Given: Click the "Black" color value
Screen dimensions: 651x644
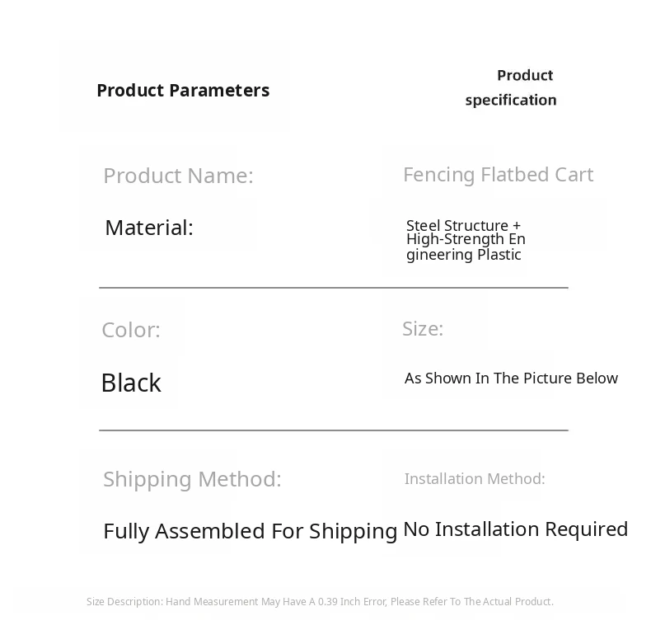Looking at the screenshot, I should click(x=131, y=383).
